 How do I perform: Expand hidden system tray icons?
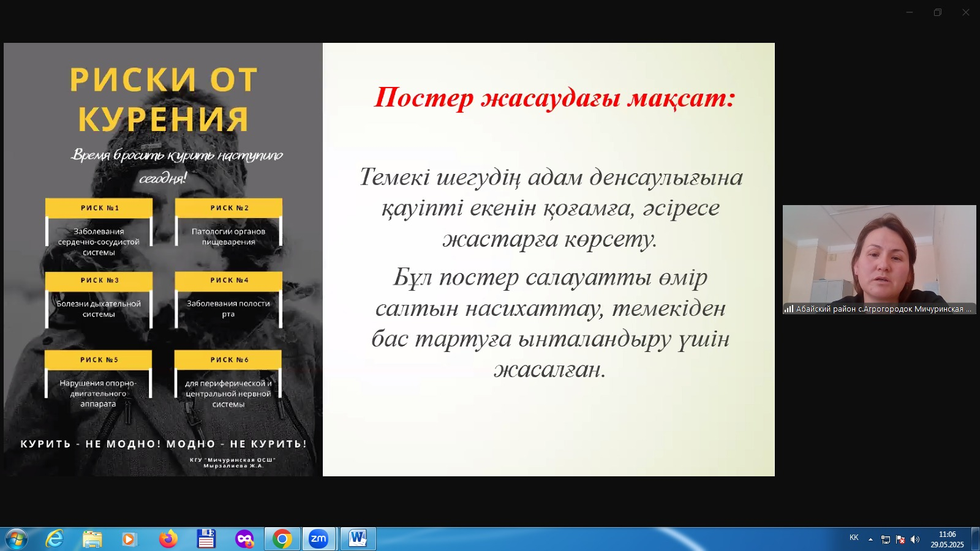(870, 539)
